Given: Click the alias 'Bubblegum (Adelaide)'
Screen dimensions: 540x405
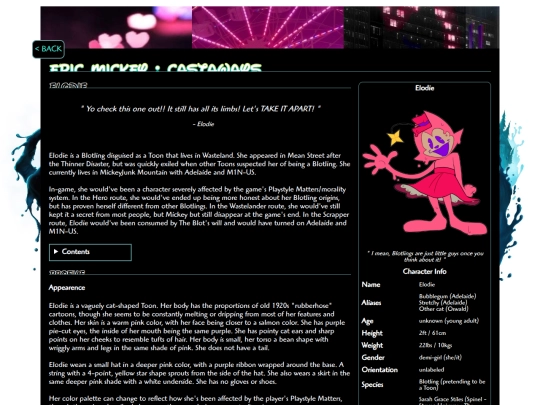Looking at the screenshot, I should coord(447,296).
